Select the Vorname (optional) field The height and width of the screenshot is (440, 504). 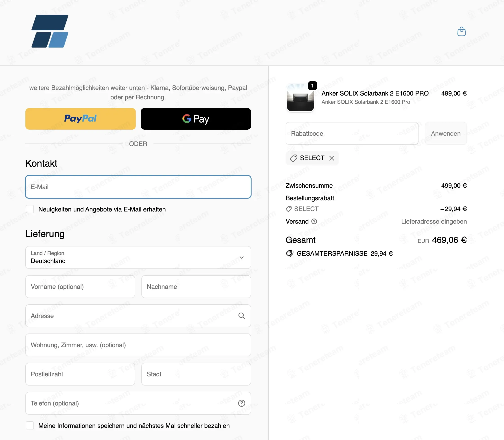click(x=80, y=287)
